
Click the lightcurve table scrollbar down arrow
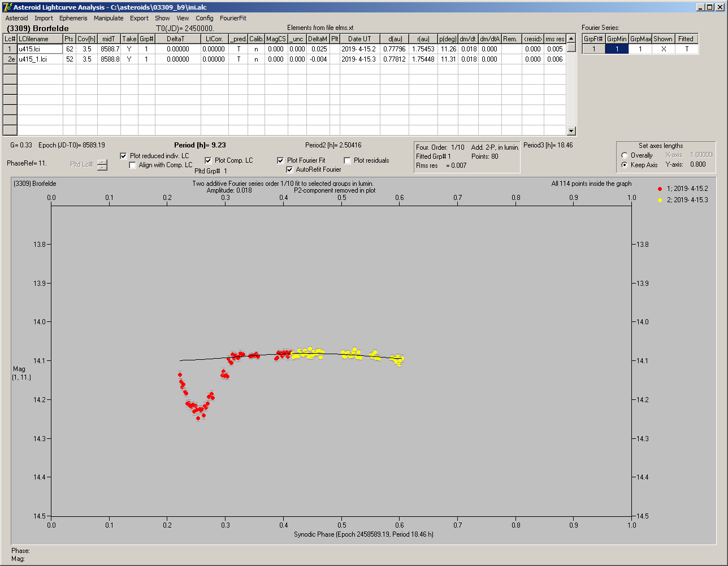[x=571, y=131]
